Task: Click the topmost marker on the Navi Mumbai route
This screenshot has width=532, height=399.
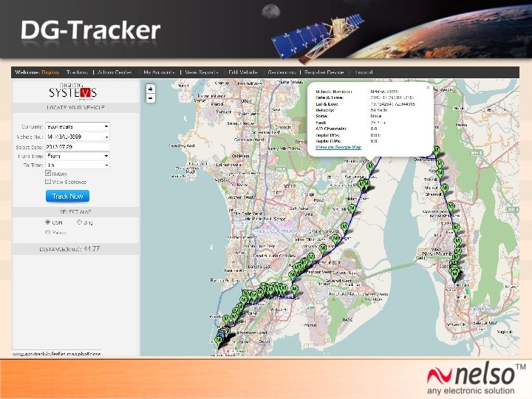Action: [437, 151]
